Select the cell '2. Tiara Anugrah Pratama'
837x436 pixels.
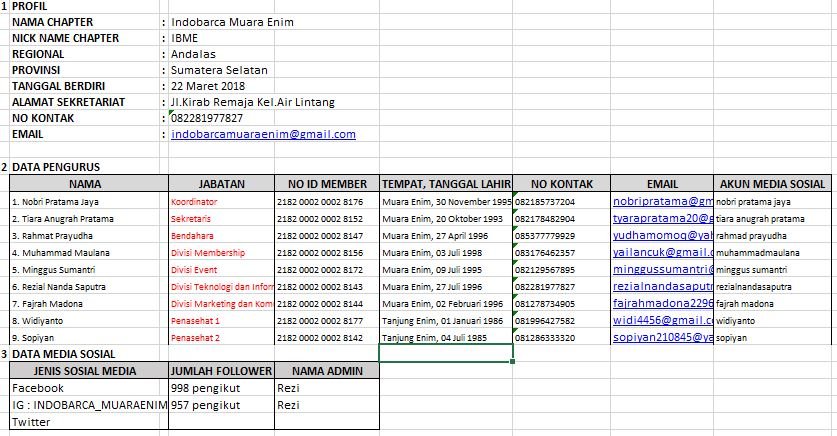click(89, 219)
